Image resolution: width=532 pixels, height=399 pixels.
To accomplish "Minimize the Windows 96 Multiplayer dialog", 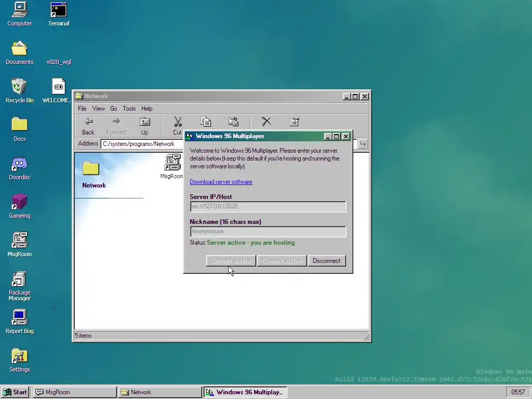I will (x=328, y=137).
